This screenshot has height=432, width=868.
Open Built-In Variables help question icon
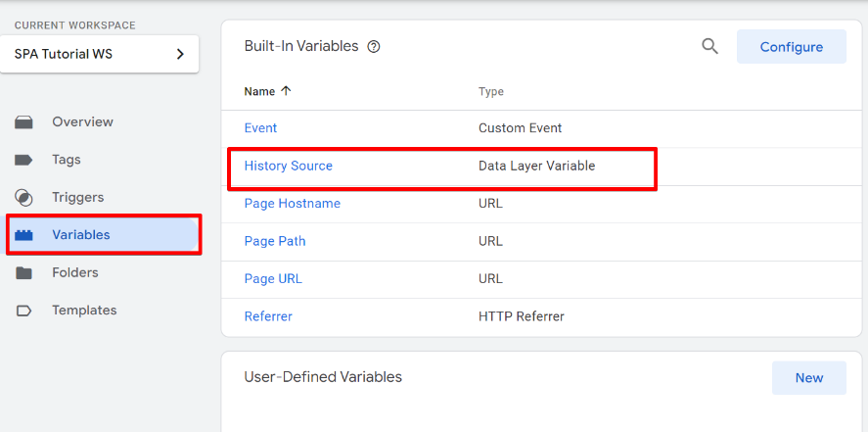click(374, 47)
